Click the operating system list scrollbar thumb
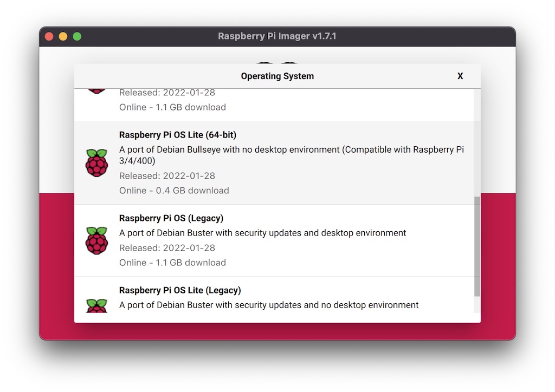This screenshot has width=555, height=392. click(x=477, y=247)
